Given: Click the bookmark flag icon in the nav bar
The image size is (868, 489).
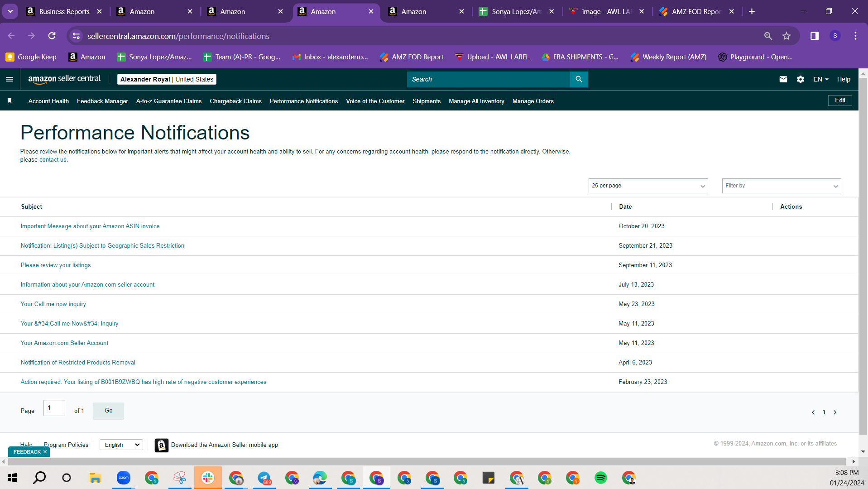Looking at the screenshot, I should [x=10, y=101].
